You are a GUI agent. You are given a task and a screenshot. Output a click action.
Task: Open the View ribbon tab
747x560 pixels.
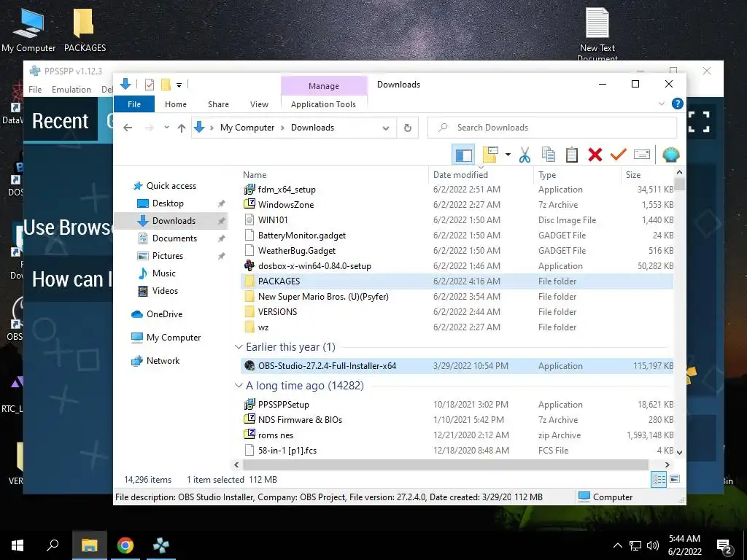[259, 104]
